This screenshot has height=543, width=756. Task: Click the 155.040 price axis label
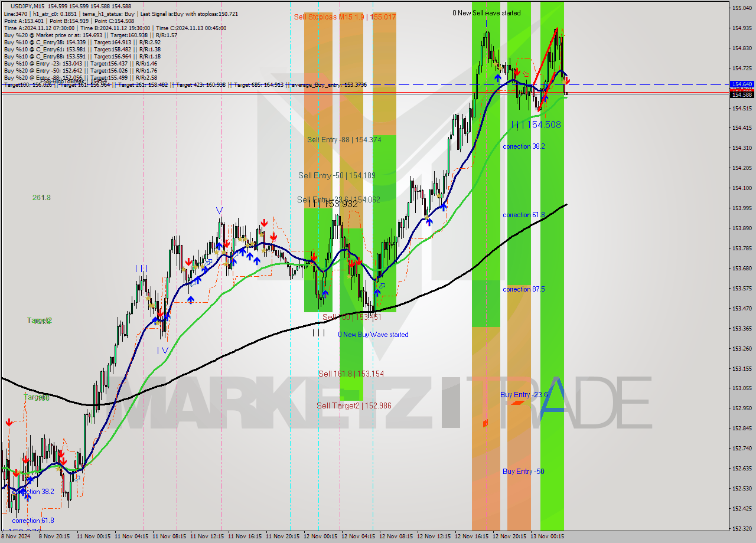[x=742, y=8]
